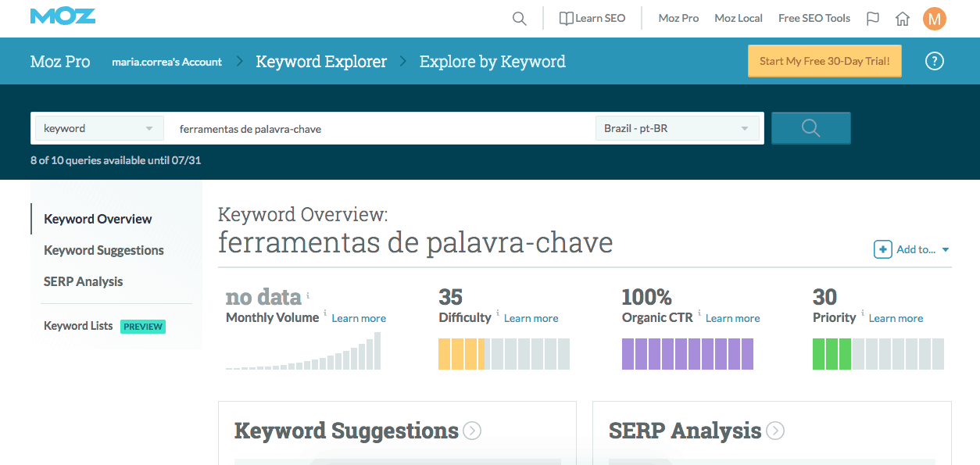980x465 pixels.
Task: Click Moz Pro header title
Action: [x=60, y=62]
